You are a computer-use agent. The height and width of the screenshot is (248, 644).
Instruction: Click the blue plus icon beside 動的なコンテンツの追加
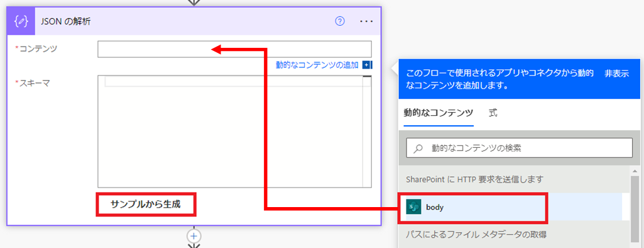click(366, 65)
